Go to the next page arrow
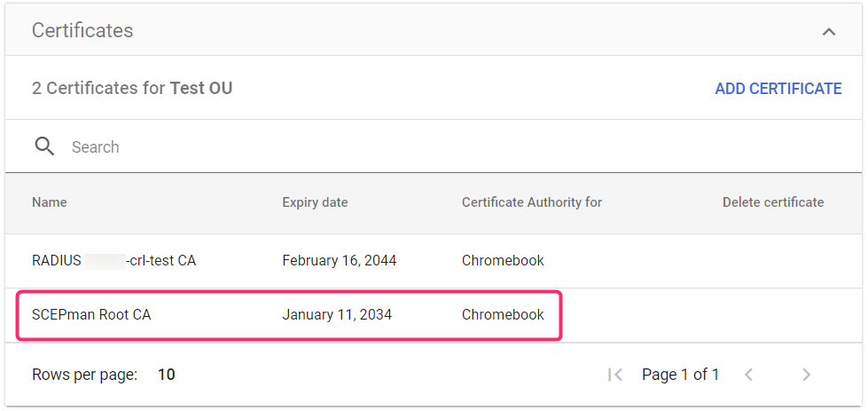This screenshot has height=411, width=868. (806, 375)
